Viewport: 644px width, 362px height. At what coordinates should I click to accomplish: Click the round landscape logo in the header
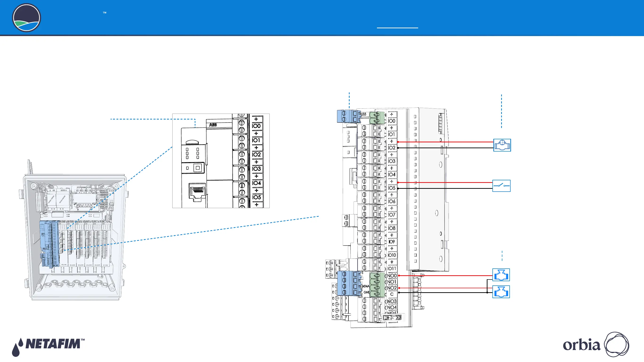pyautogui.click(x=26, y=18)
